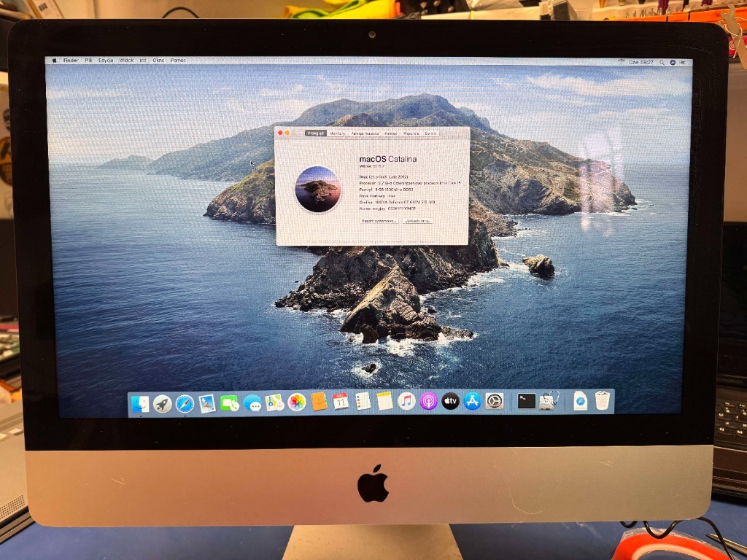Switch to Serwis tab
747x560 pixels.
point(430,133)
